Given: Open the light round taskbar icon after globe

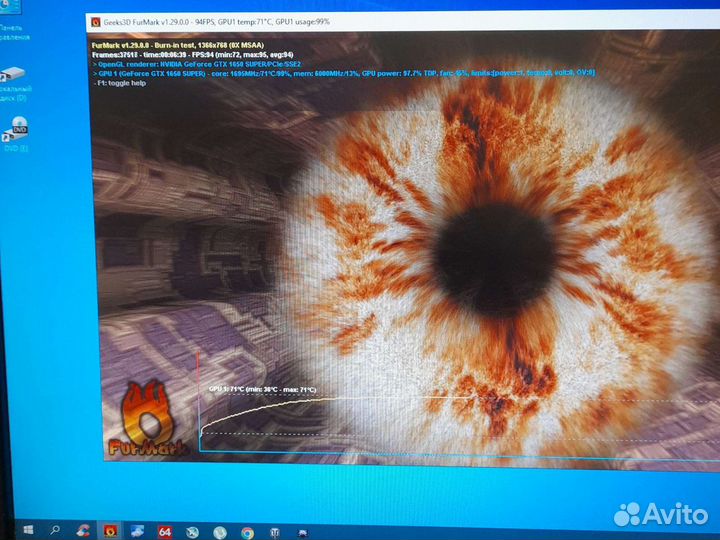Looking at the screenshot, I should (220, 532).
